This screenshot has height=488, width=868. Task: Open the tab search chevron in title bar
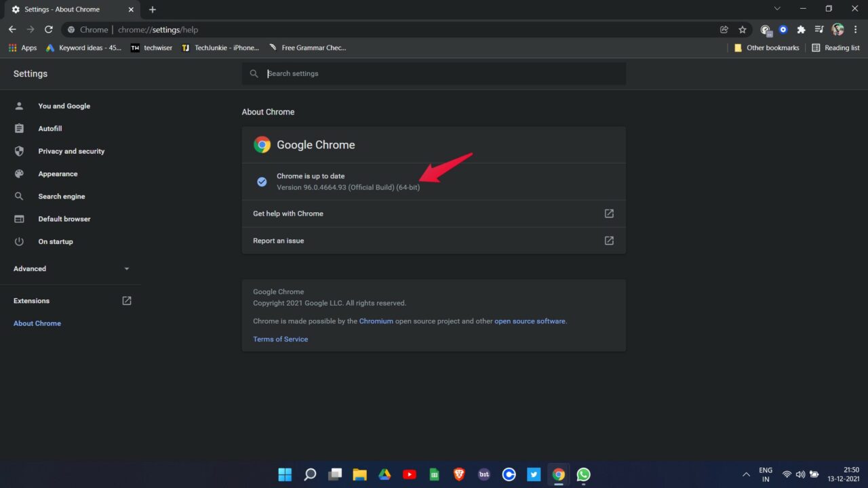click(777, 9)
